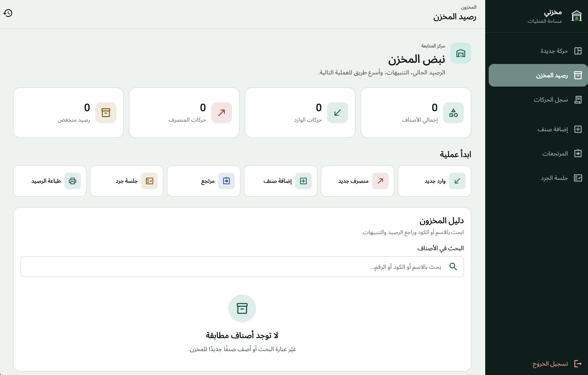Click the إضافة صنف quick action button
This screenshot has width=588, height=375.
(280, 181)
